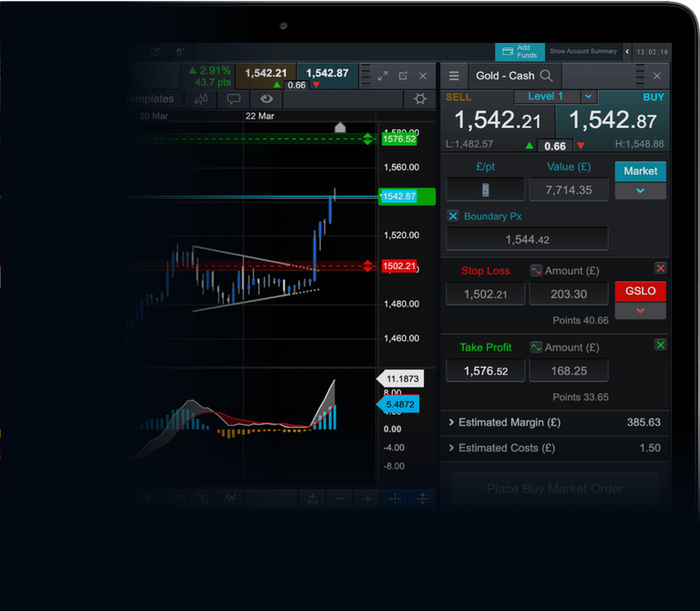
Task: Click the red GSLO button
Action: tap(640, 291)
